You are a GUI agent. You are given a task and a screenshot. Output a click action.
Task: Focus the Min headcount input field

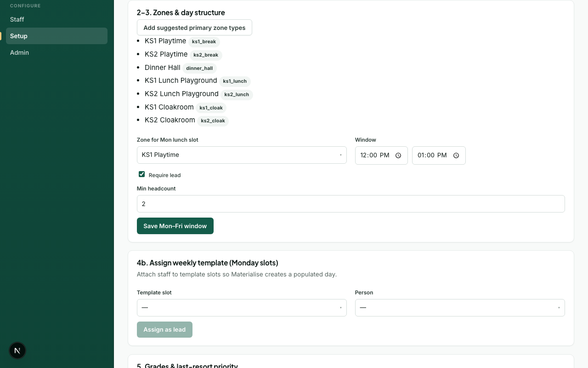pos(351,204)
